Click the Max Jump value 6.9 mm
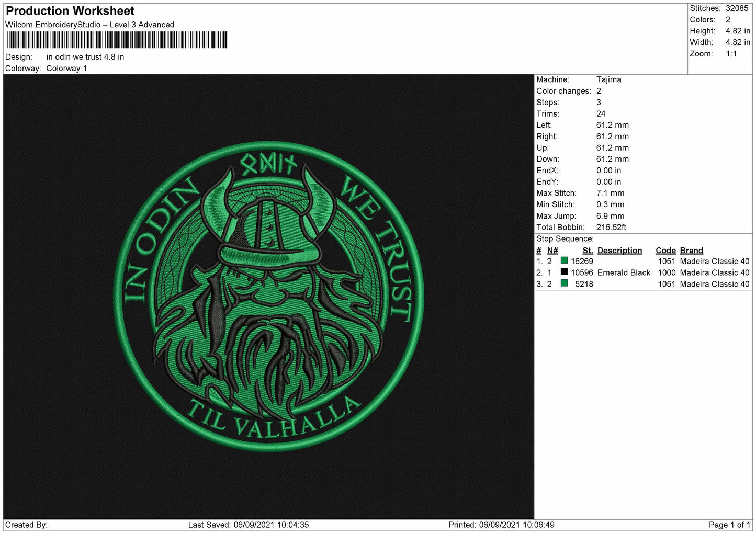The width and height of the screenshot is (756, 534). tap(610, 216)
